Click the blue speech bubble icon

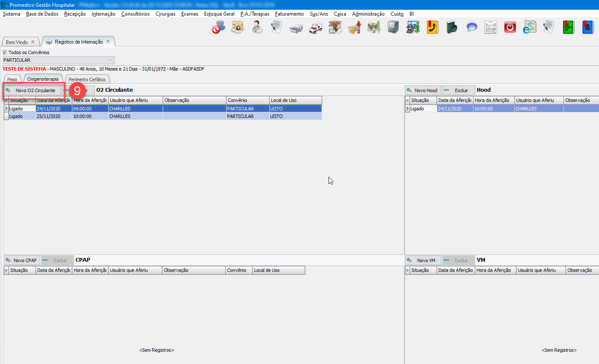pyautogui.click(x=472, y=28)
